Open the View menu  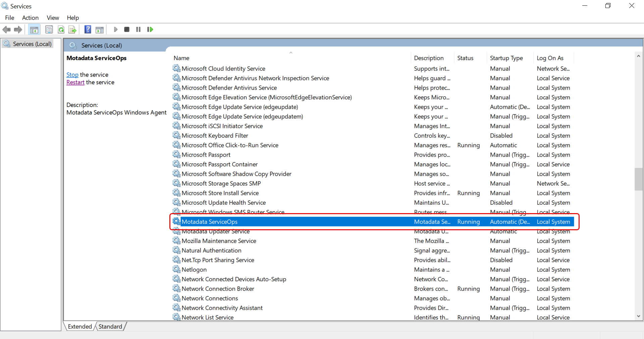coord(53,18)
